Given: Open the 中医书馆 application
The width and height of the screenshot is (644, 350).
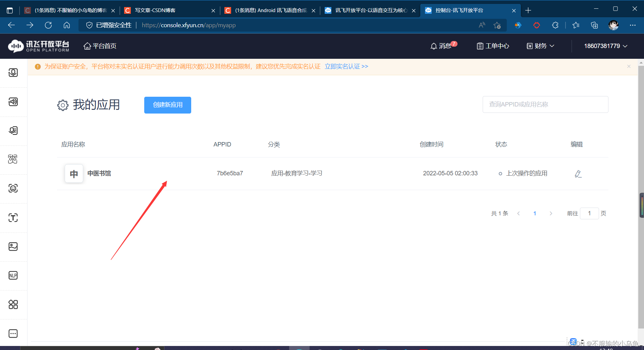Looking at the screenshot, I should 99,173.
